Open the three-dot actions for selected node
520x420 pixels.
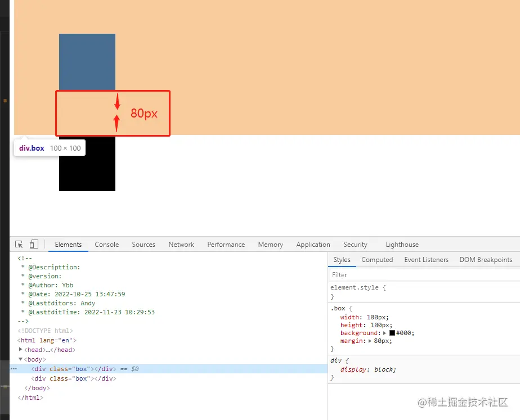tap(14, 369)
